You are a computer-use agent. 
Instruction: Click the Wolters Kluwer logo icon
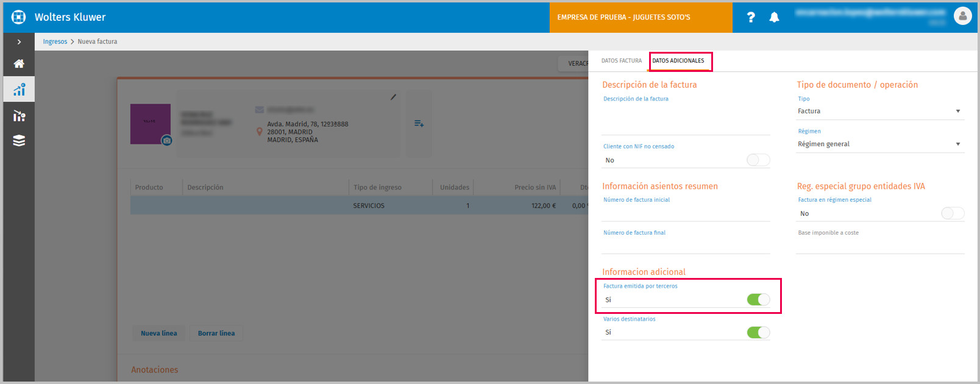19,17
